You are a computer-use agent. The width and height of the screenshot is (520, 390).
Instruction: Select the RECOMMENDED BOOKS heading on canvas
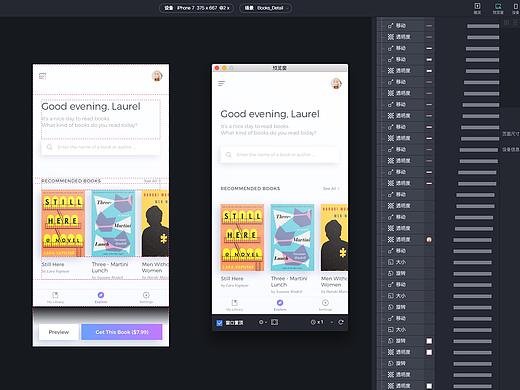[x=71, y=181]
